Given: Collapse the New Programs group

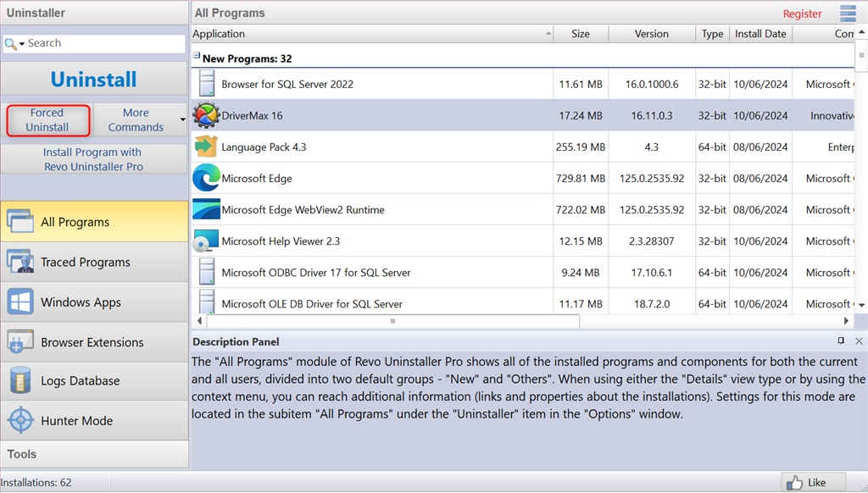Looking at the screenshot, I should tap(197, 56).
